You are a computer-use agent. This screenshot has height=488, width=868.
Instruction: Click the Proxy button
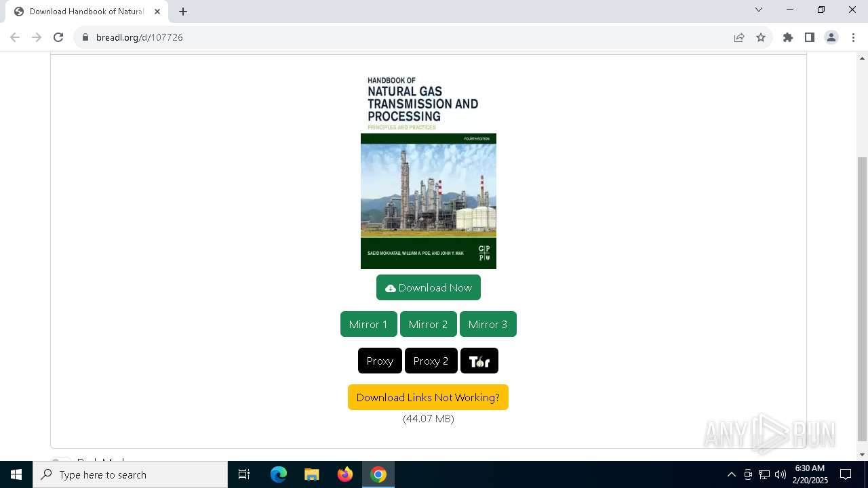point(380,361)
